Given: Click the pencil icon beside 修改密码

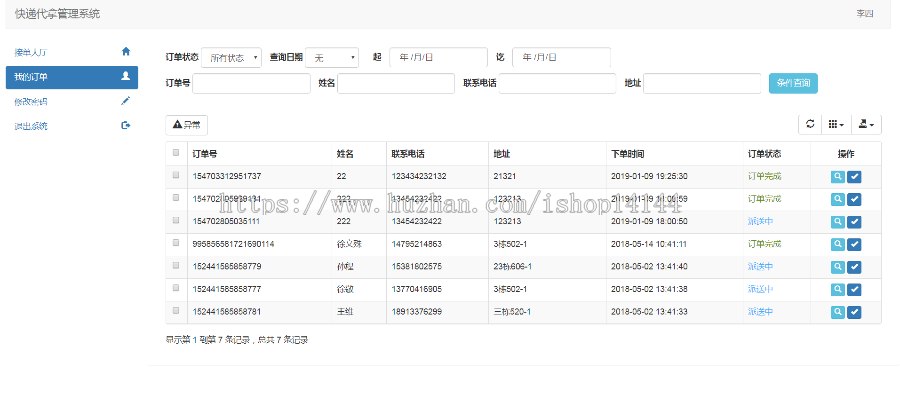Looking at the screenshot, I should click(126, 100).
